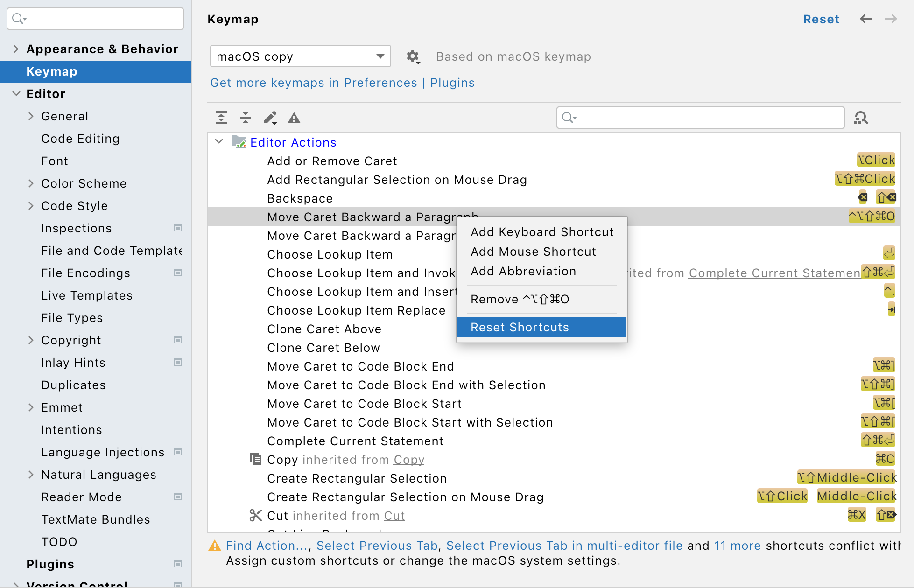
Task: Select Add Keyboard Shortcut from context menu
Action: 540,232
